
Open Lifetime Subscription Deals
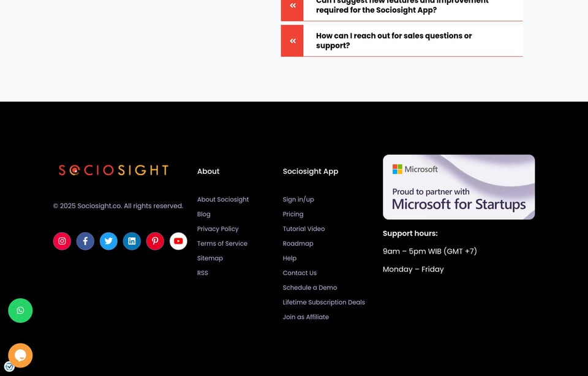pos(323,302)
